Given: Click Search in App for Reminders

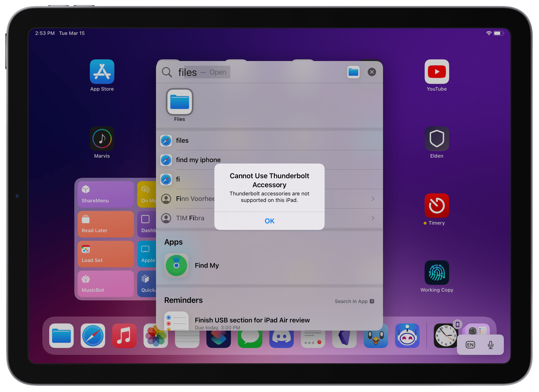Looking at the screenshot, I should tap(354, 301).
